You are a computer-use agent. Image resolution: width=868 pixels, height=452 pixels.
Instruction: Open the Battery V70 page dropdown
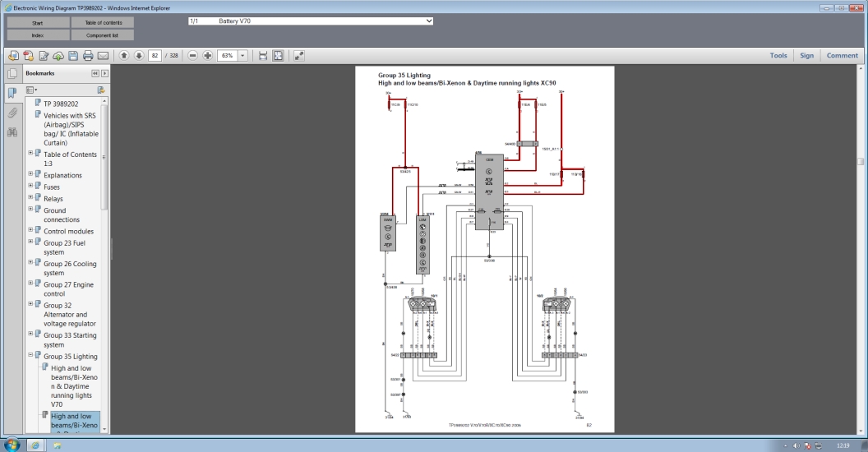[x=428, y=21]
